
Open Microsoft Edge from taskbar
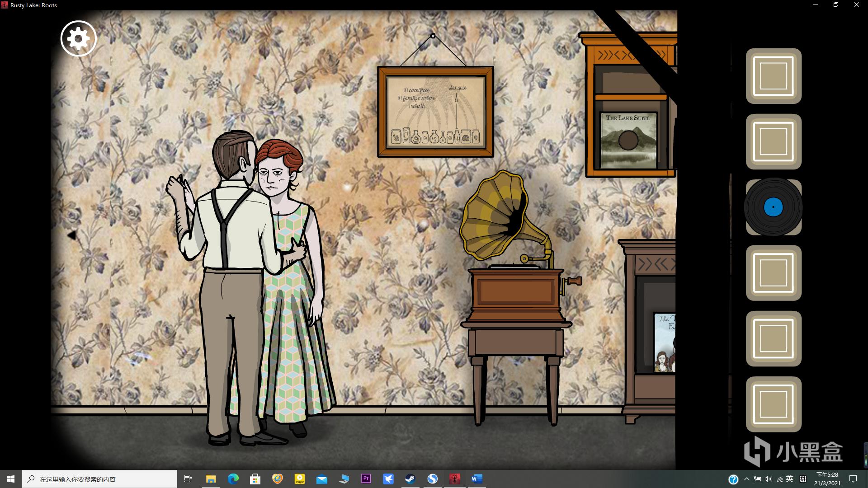(x=233, y=479)
